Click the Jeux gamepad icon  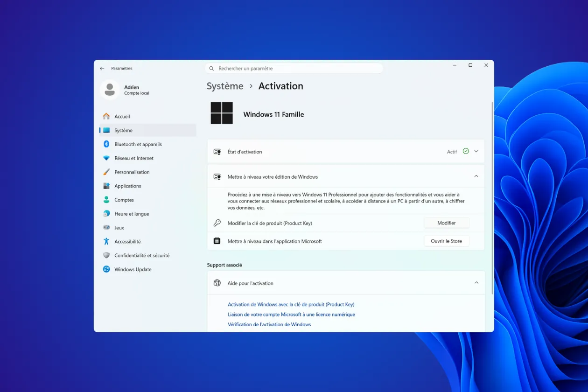106,227
